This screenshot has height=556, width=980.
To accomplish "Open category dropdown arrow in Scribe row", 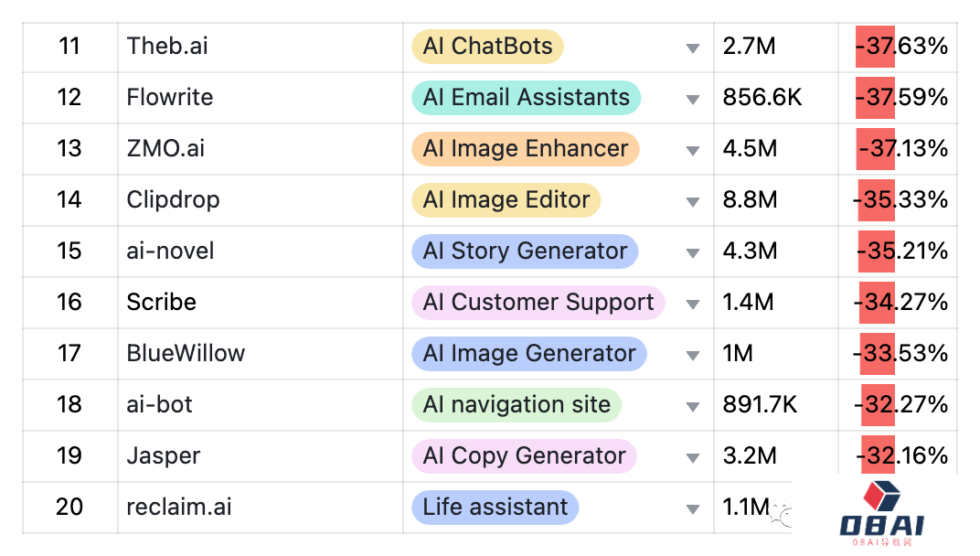I will (x=692, y=305).
